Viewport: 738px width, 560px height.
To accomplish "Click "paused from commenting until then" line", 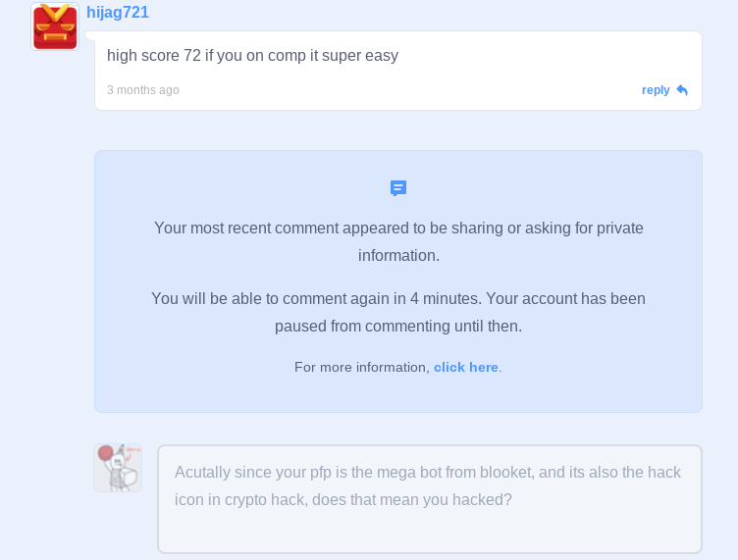I will (398, 326).
